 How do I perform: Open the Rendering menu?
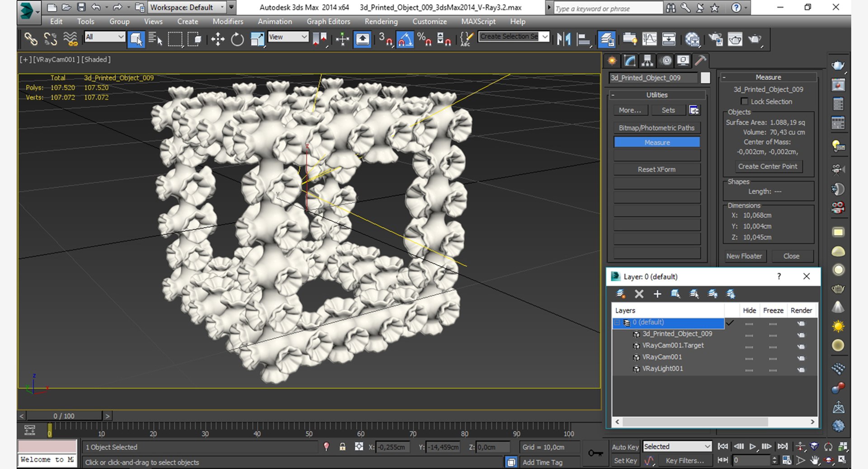(x=381, y=21)
